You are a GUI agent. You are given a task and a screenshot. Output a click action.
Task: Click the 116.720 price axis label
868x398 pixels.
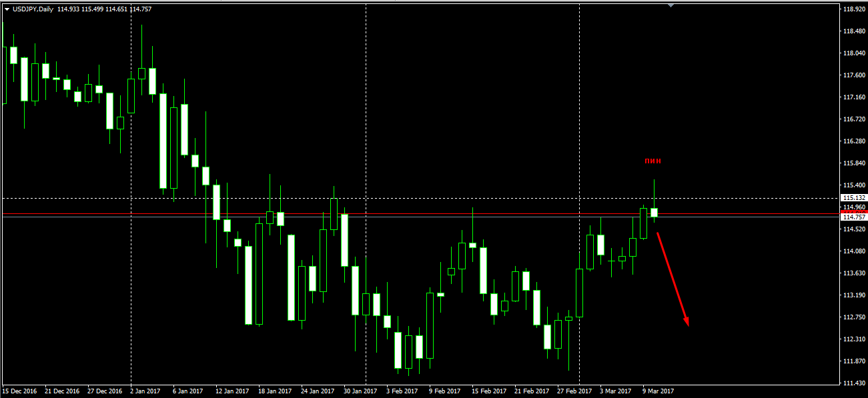[x=854, y=119]
